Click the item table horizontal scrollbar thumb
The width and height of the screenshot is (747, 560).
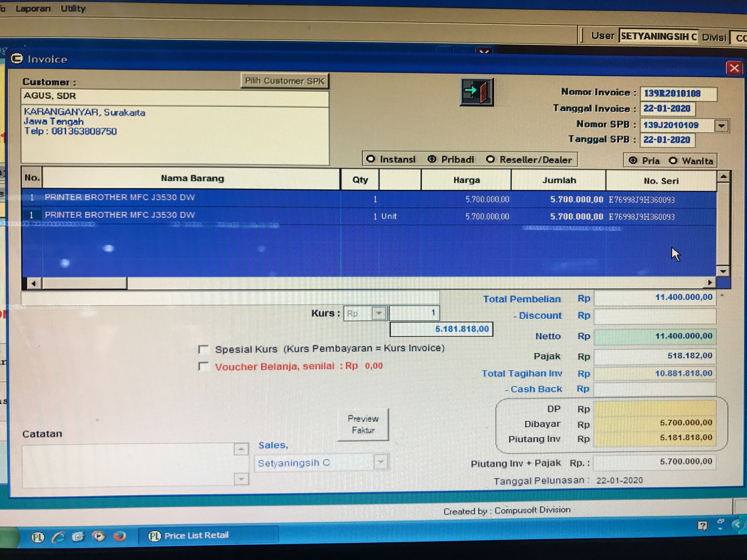point(84,283)
